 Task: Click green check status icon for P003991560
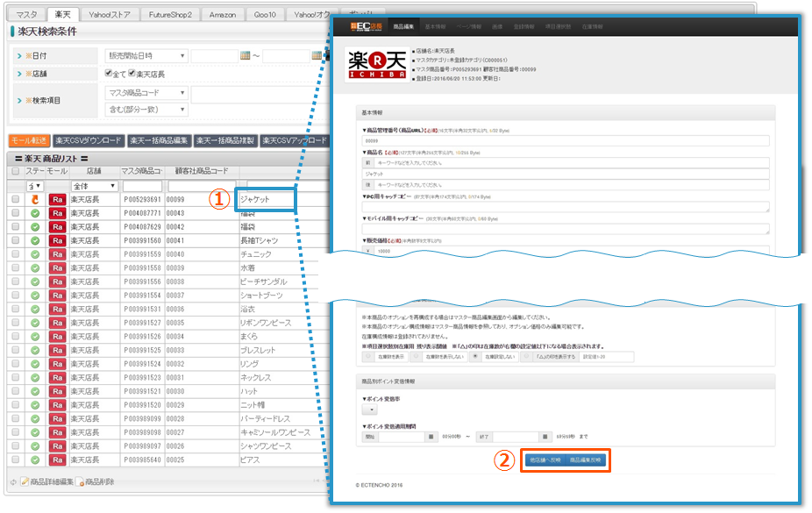35,240
